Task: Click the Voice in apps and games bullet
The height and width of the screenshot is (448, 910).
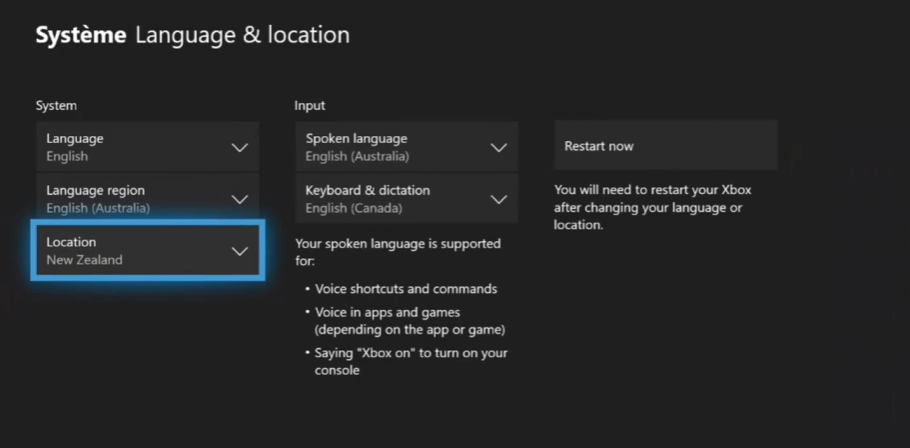Action: coord(409,321)
